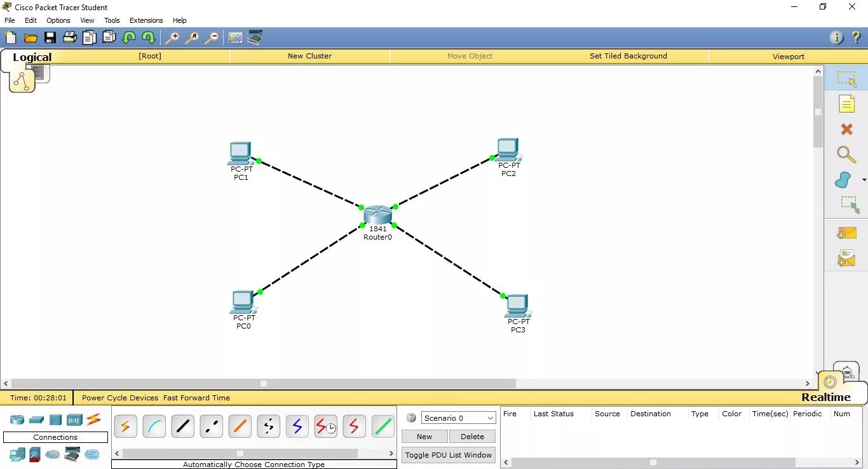
Task: Expand the drawing tool shape arrow
Action: pyautogui.click(x=864, y=180)
